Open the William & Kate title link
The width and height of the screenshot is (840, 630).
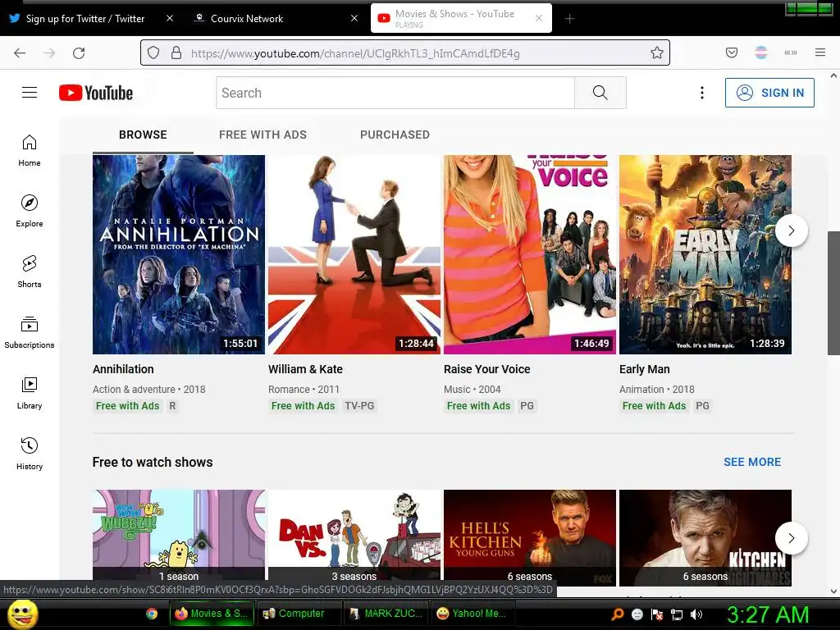[305, 369]
